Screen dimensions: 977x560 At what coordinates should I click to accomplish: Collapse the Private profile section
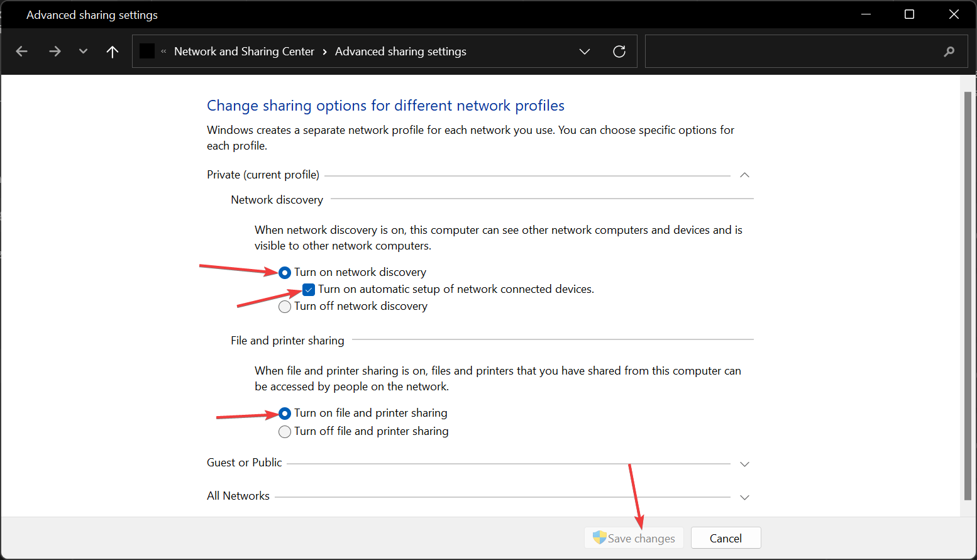click(744, 175)
